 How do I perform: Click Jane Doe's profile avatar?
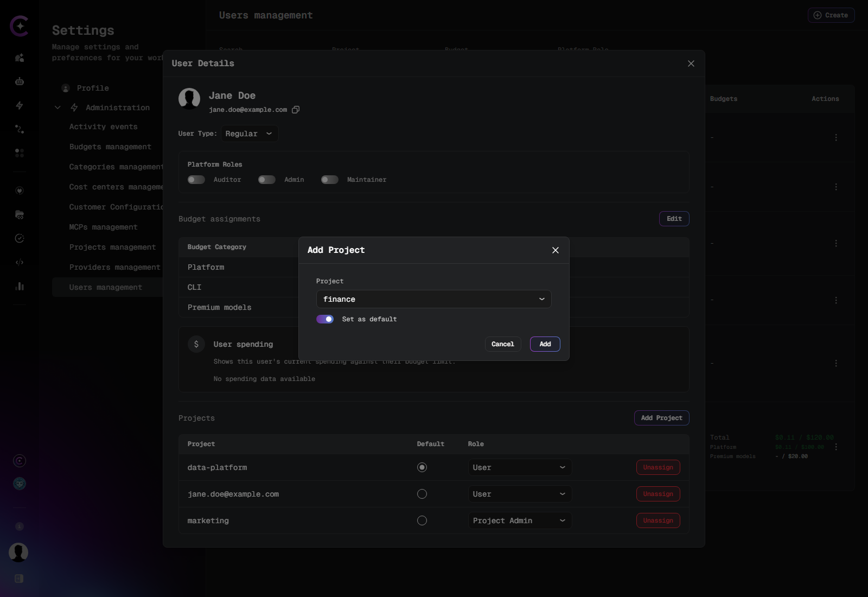coord(189,99)
